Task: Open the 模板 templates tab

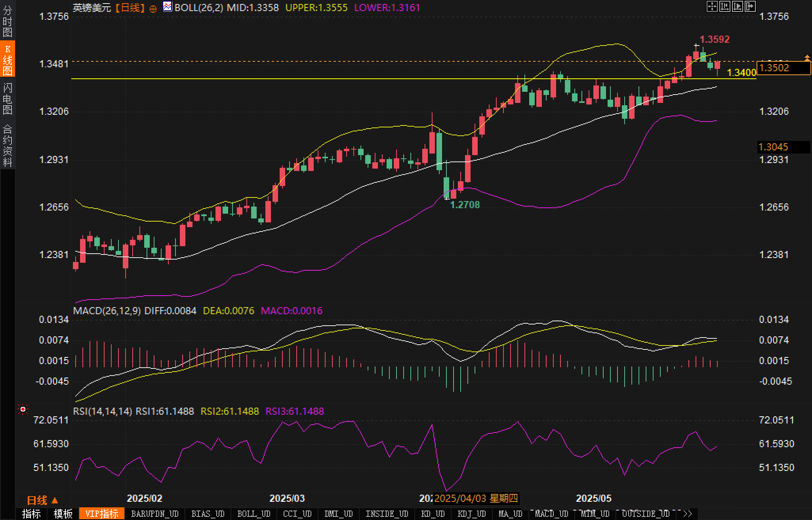Action: tap(63, 514)
